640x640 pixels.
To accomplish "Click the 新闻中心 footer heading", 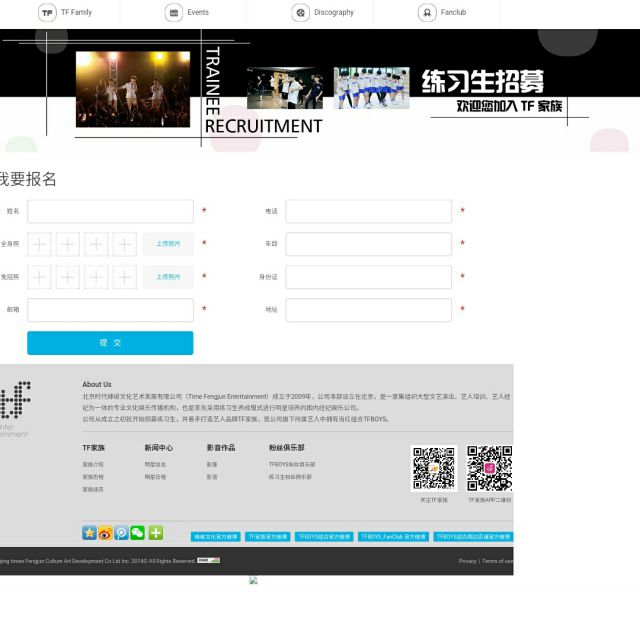I will pyautogui.click(x=159, y=448).
